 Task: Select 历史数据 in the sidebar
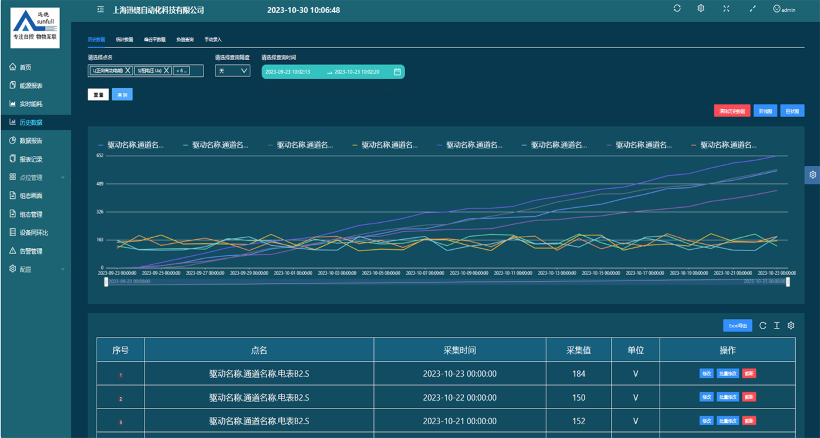tap(35, 122)
